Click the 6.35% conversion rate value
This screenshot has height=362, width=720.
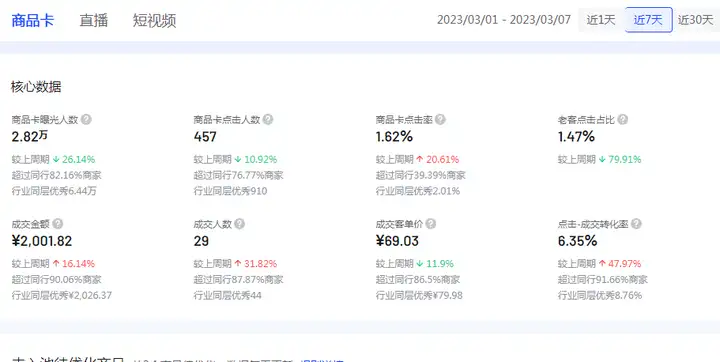point(578,241)
